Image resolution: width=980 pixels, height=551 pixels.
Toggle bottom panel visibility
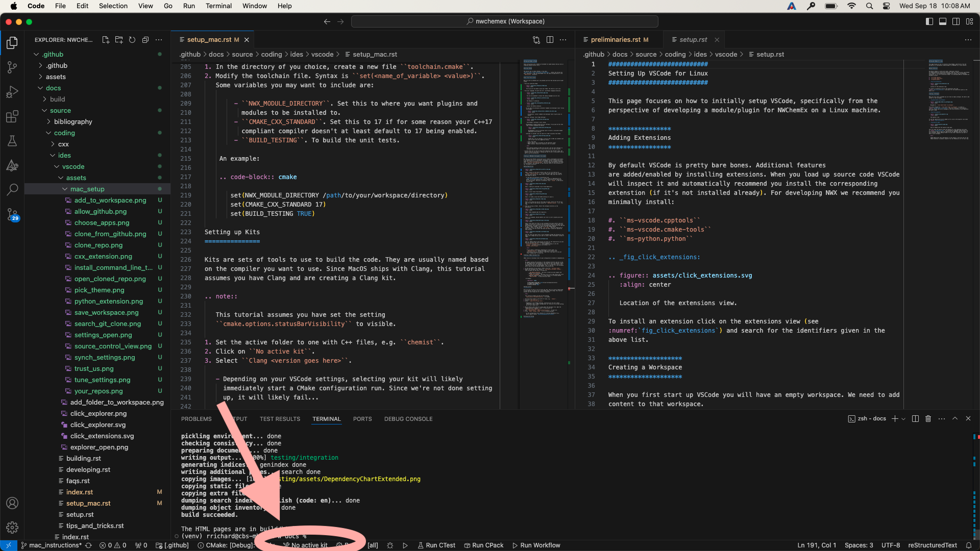click(943, 21)
